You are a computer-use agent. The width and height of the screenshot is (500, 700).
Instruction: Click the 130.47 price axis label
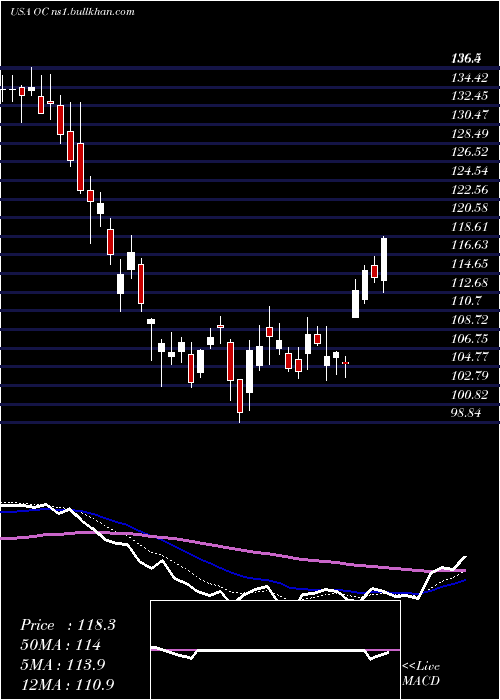coord(470,115)
